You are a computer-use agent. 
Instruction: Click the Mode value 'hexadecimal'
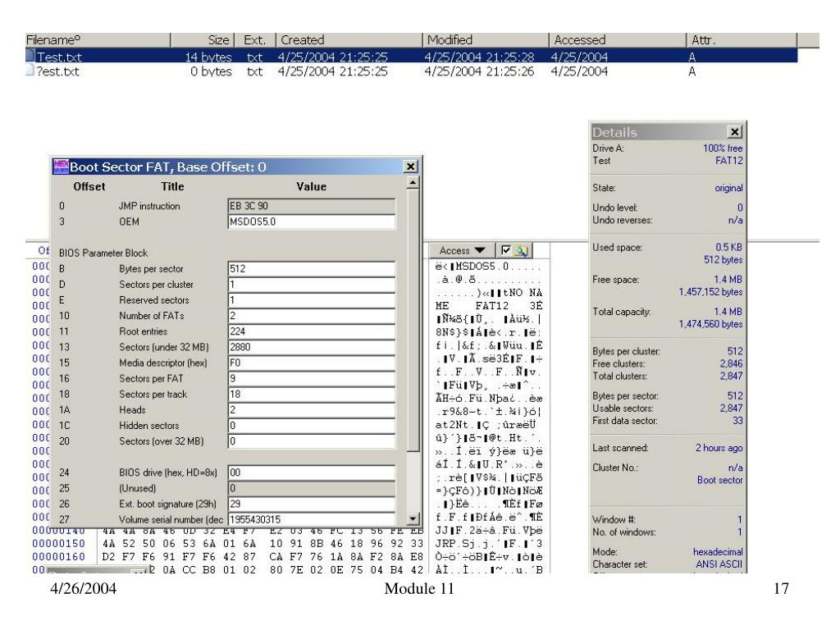(x=718, y=552)
